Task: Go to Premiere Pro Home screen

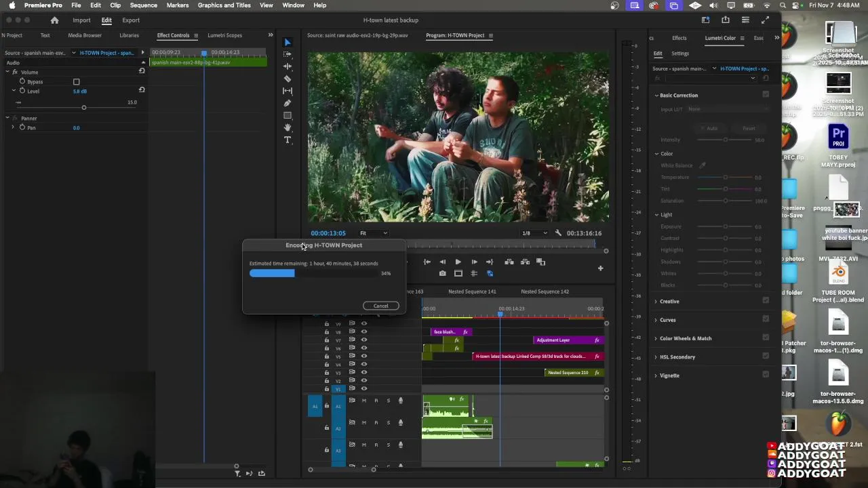Action: (55, 20)
